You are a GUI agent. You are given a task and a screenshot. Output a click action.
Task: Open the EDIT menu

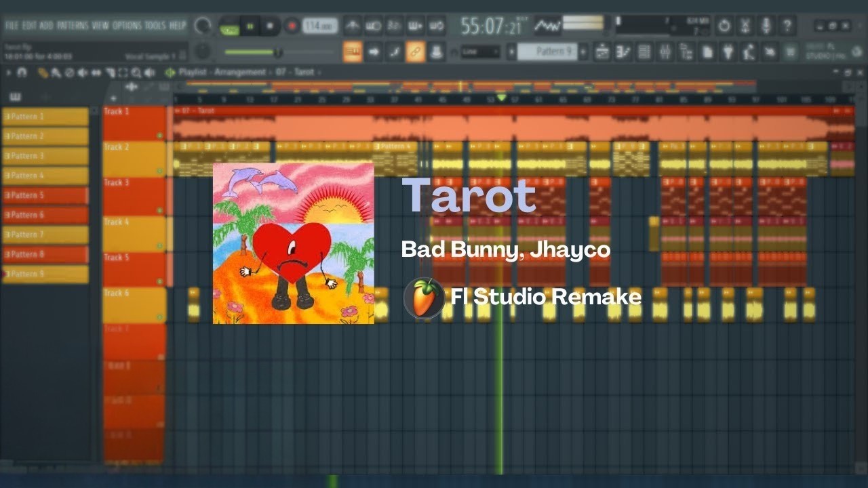click(30, 26)
